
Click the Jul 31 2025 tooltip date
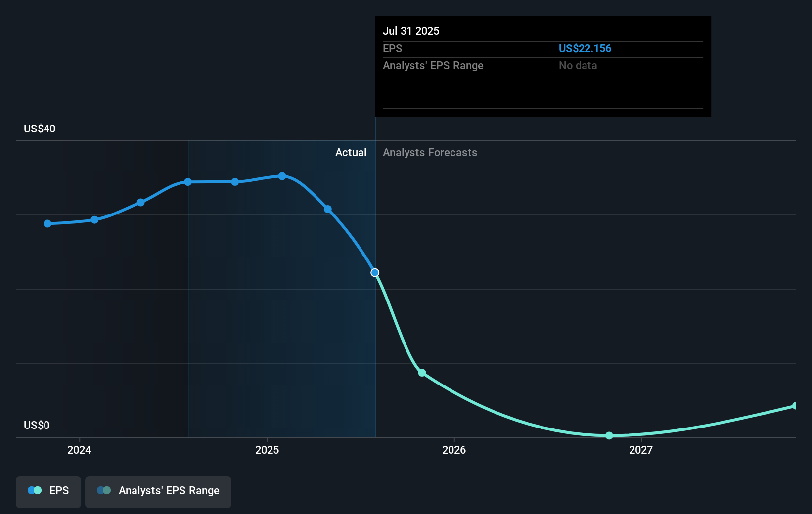(x=411, y=31)
